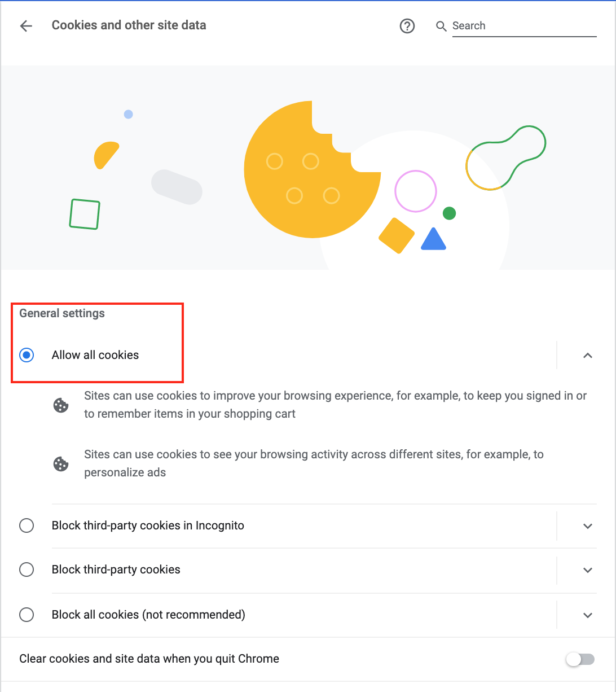
Task: Click cookie icon beside the personalize ads description
Action: click(61, 463)
